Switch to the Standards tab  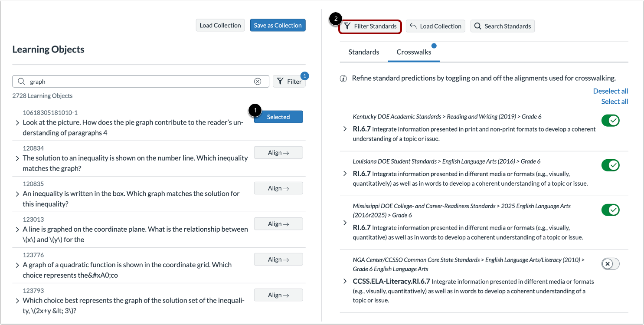pyautogui.click(x=364, y=52)
